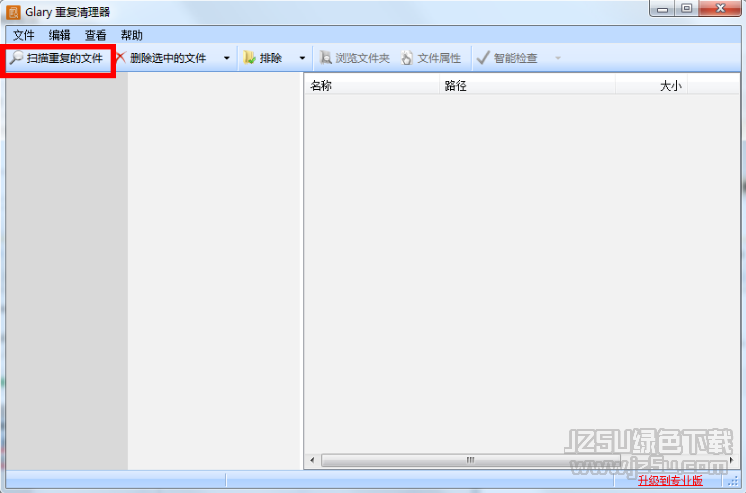Open the 编辑 menu
This screenshot has width=746, height=493.
pos(59,35)
